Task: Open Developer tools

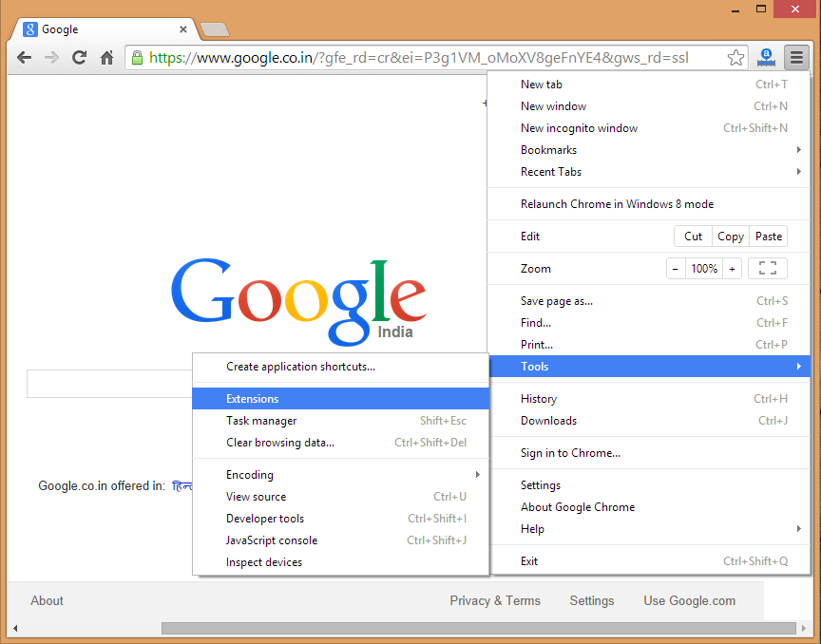Action: (341, 519)
